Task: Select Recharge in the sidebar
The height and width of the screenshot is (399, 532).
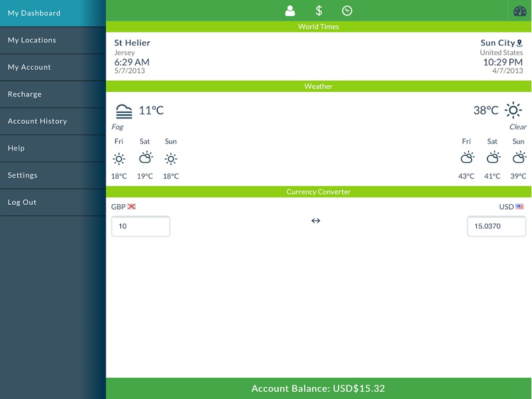Action: point(53,94)
